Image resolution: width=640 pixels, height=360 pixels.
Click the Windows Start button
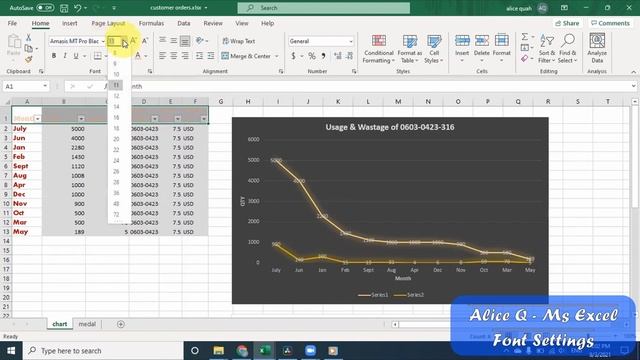11,351
